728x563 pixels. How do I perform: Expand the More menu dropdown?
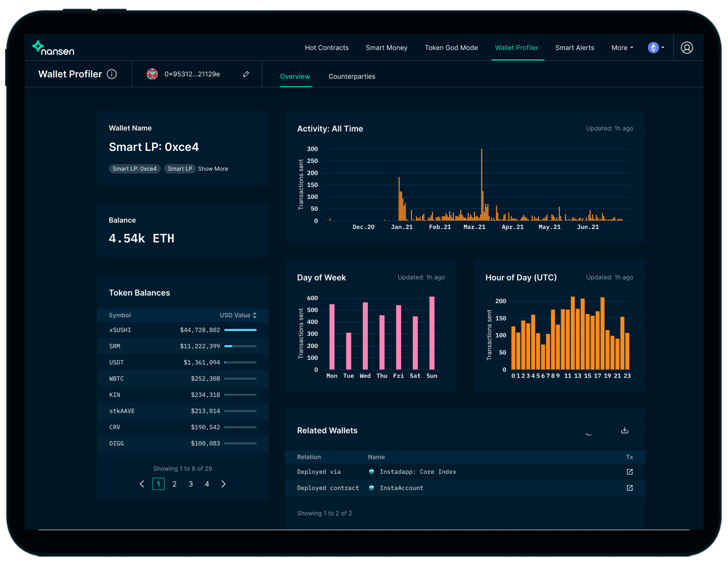622,48
